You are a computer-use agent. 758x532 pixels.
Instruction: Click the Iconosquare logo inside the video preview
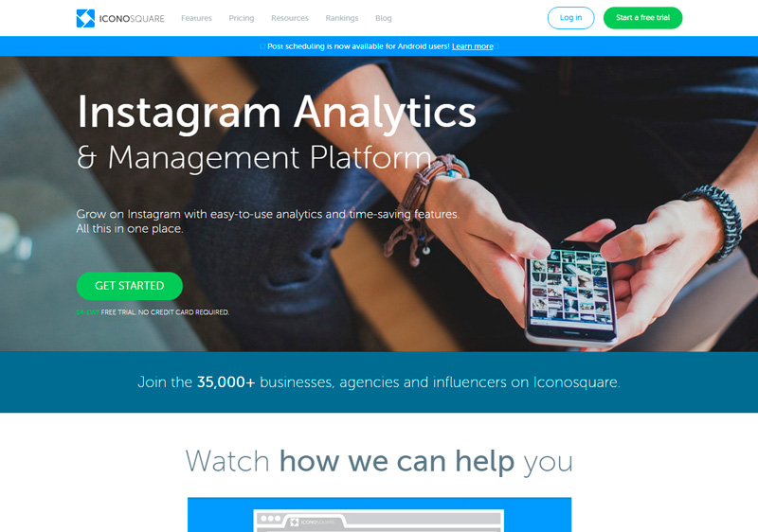(295, 523)
